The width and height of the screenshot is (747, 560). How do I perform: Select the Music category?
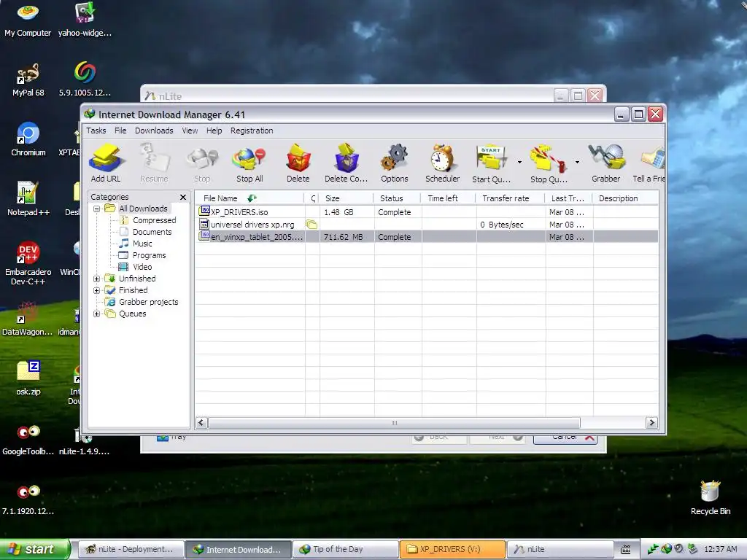point(142,244)
